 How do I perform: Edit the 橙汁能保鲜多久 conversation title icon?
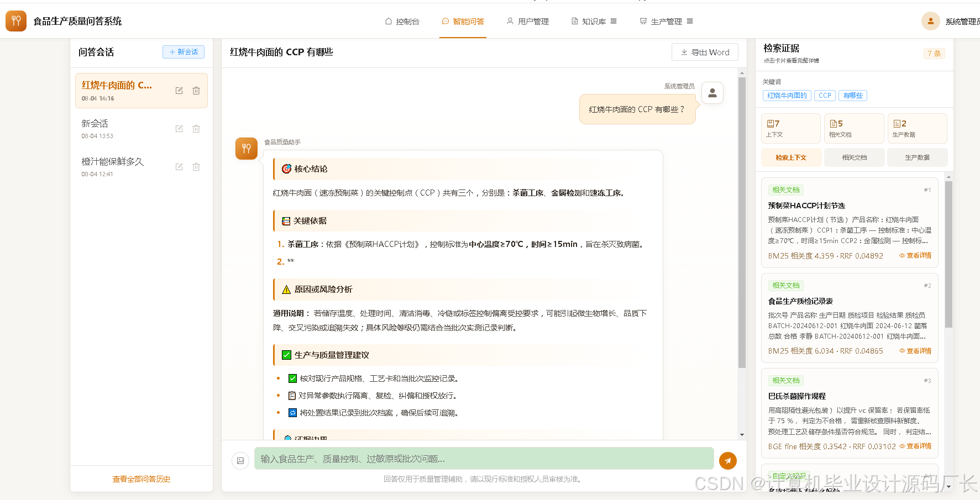[x=179, y=167]
